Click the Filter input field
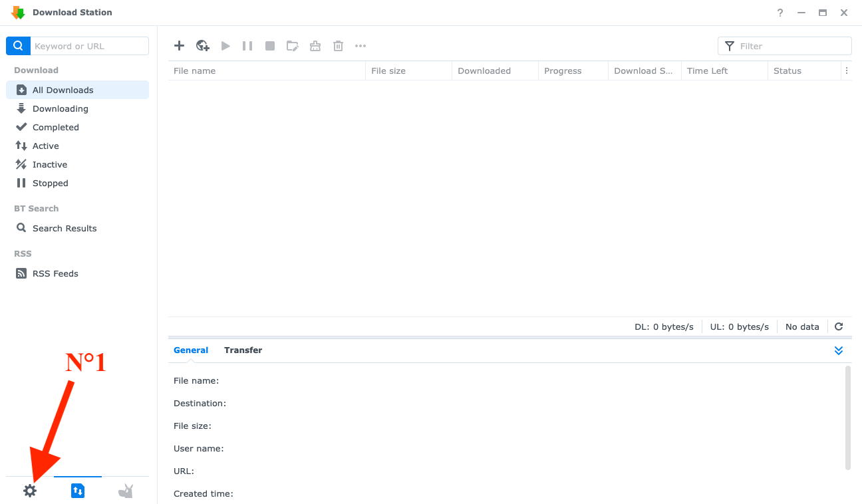862x504 pixels. tap(791, 46)
